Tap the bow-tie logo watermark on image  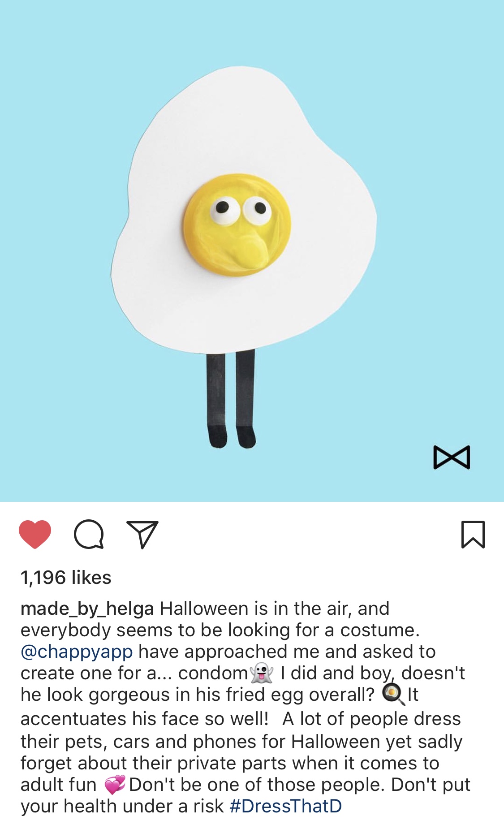point(452,457)
